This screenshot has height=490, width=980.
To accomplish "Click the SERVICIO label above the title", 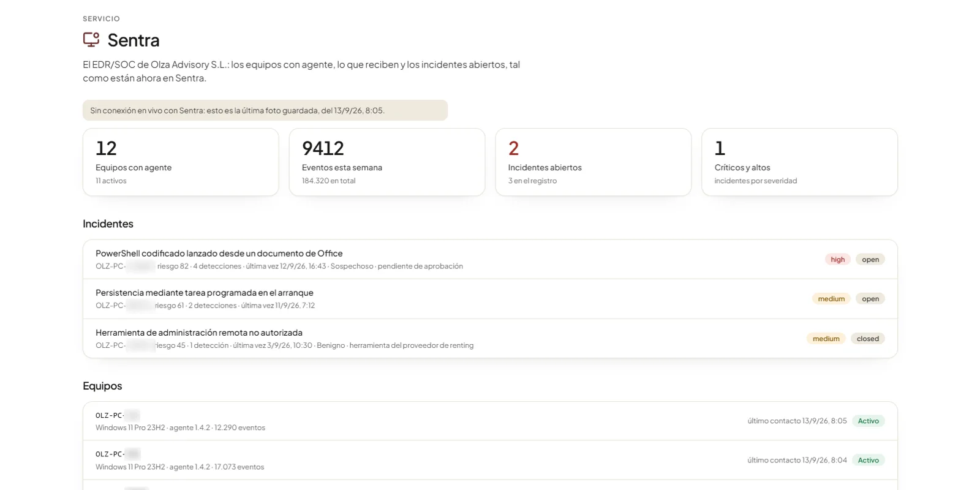I will pos(101,19).
